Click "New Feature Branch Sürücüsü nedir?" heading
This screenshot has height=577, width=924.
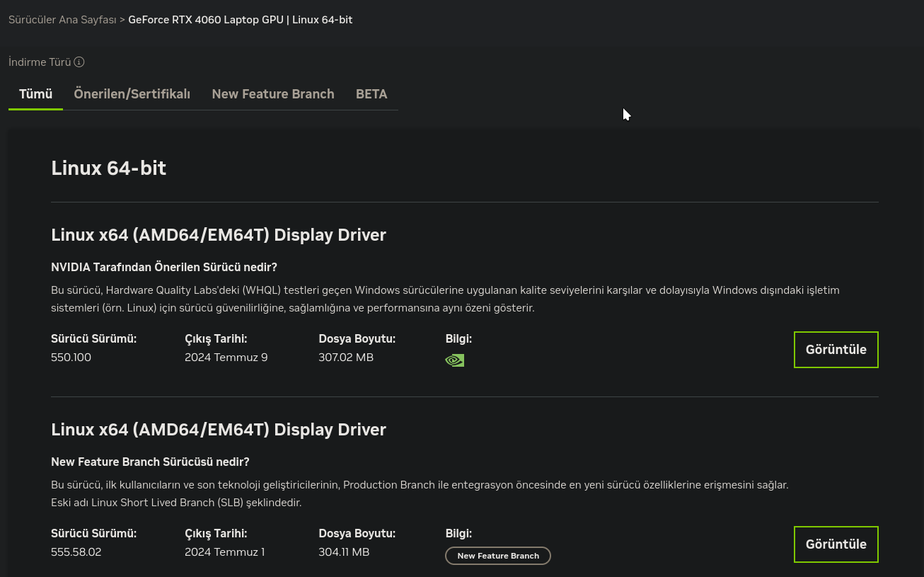point(150,462)
